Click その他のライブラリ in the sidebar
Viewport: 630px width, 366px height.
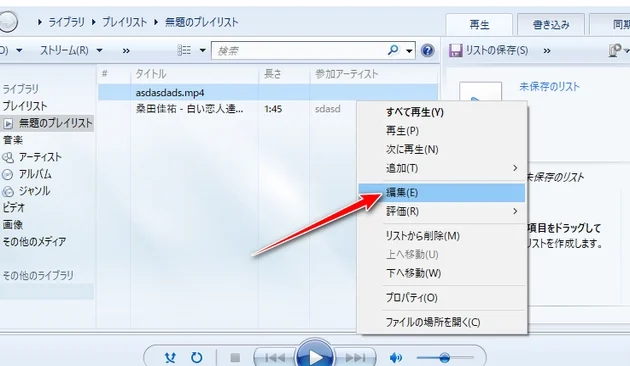tap(38, 276)
